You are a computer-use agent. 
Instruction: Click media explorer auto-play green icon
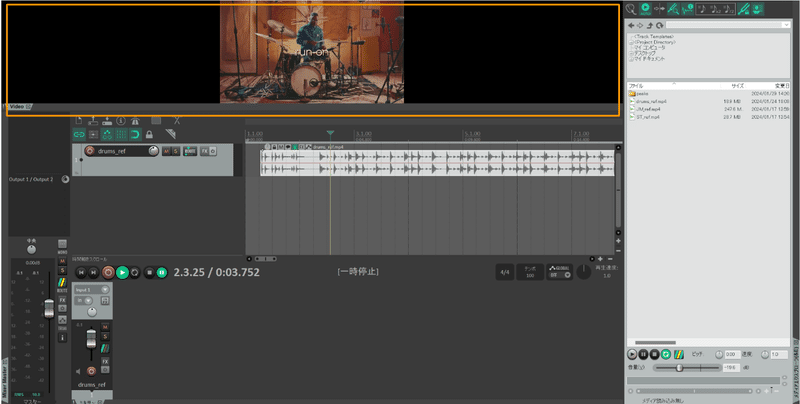645,8
